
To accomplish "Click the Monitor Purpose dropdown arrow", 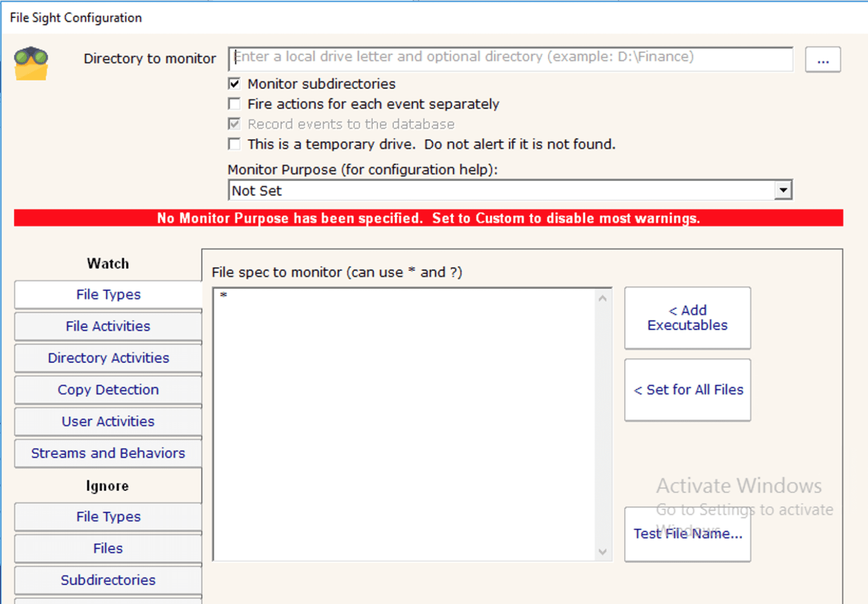I will coord(783,190).
